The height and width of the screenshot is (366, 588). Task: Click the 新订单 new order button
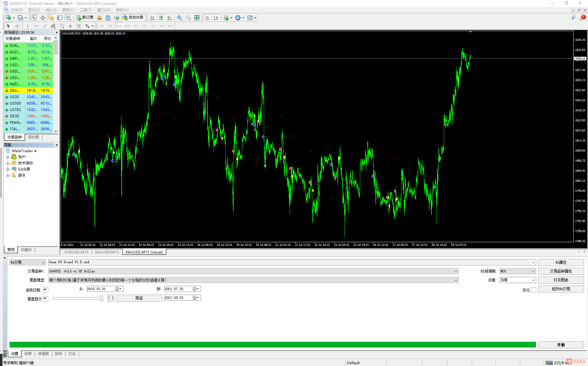pyautogui.click(x=85, y=18)
